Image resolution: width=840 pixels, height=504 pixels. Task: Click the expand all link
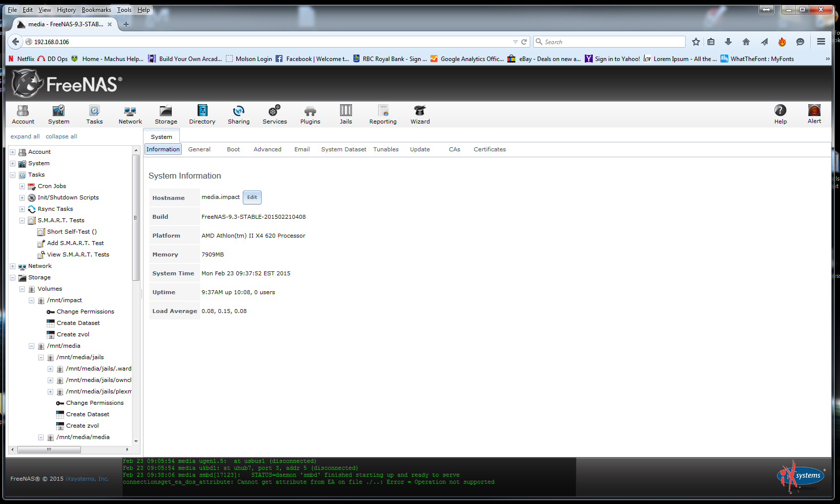click(25, 136)
